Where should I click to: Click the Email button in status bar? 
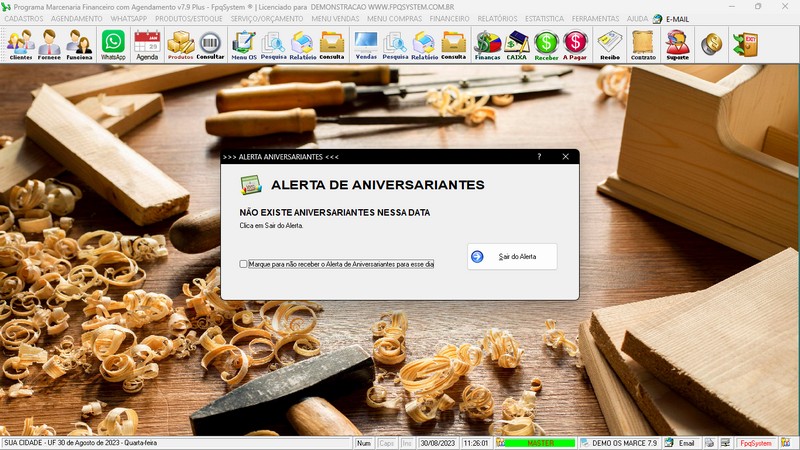[681, 443]
